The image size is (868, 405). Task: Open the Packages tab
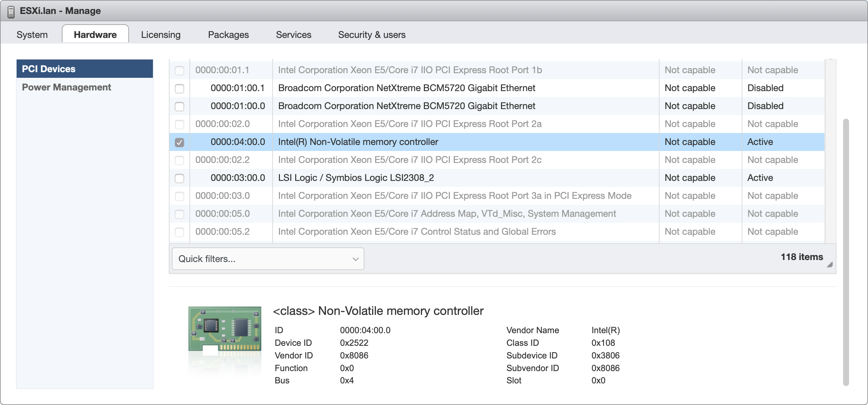pyautogui.click(x=228, y=34)
